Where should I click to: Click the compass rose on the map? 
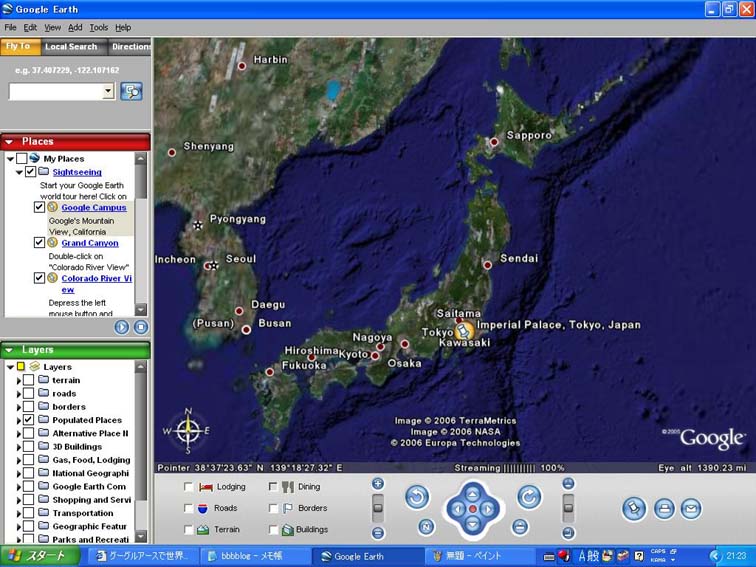tap(188, 430)
